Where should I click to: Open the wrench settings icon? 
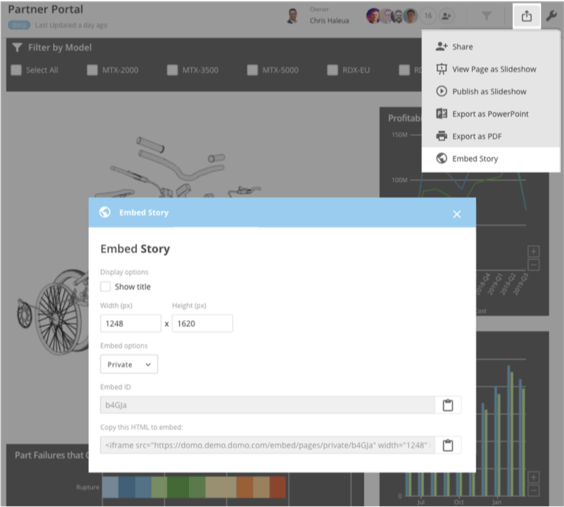[x=551, y=16]
